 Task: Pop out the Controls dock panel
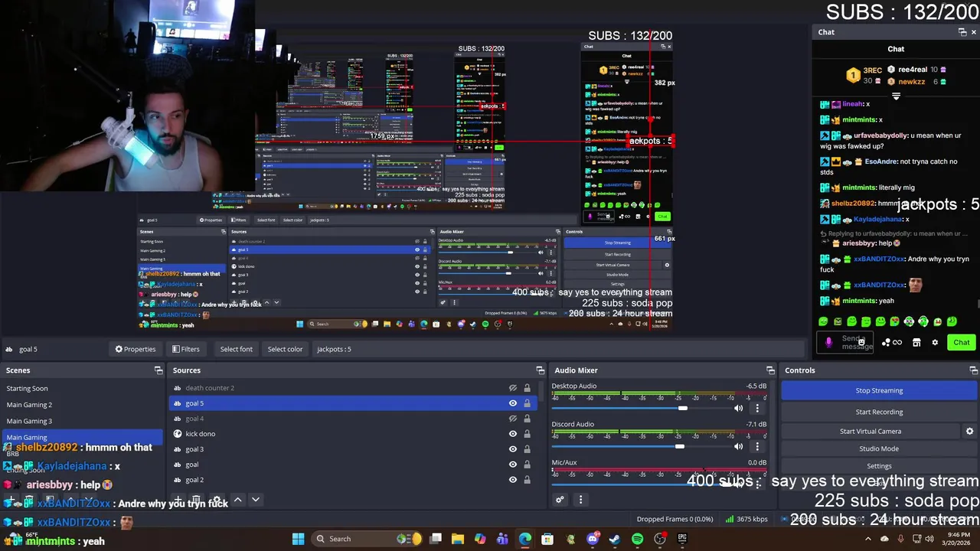click(973, 370)
